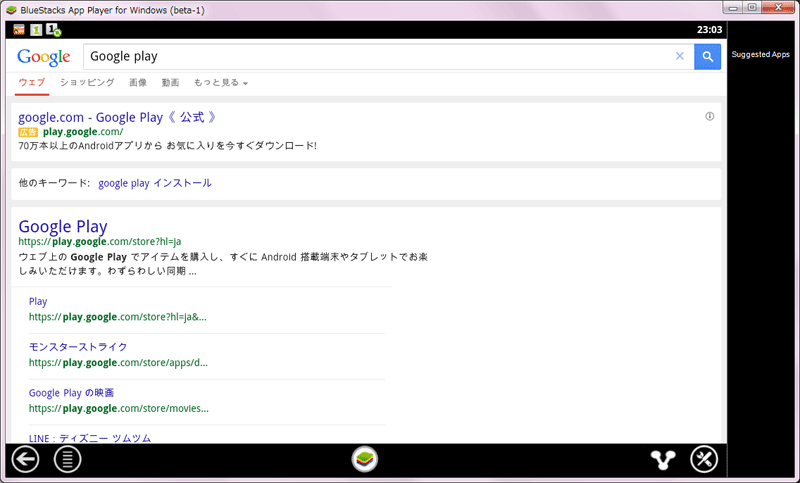Open the large 'Google Play' result title

63,226
